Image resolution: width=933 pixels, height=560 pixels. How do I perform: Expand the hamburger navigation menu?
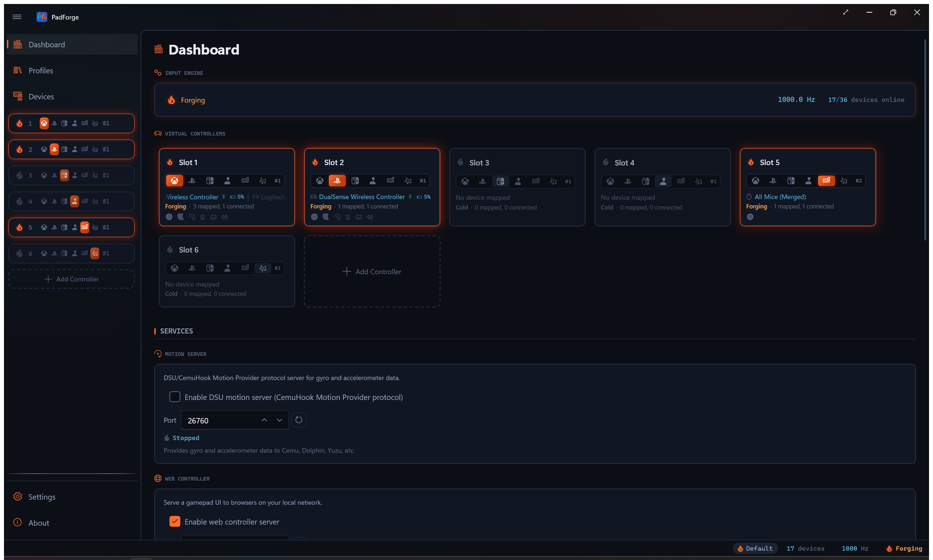click(17, 17)
